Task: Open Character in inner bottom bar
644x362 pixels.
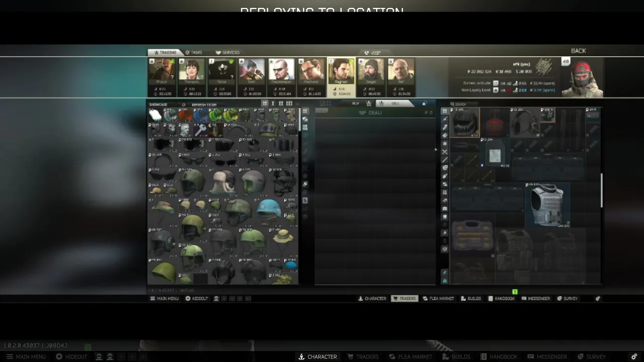Action: tap(372, 299)
